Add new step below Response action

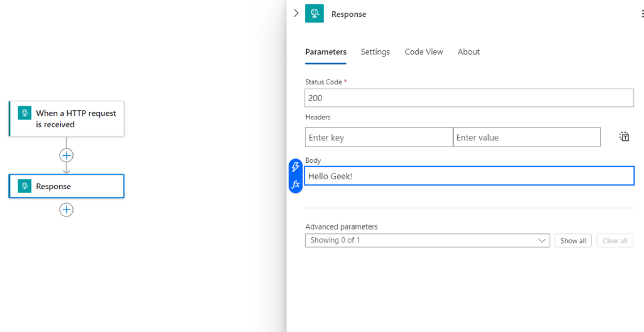coord(67,209)
